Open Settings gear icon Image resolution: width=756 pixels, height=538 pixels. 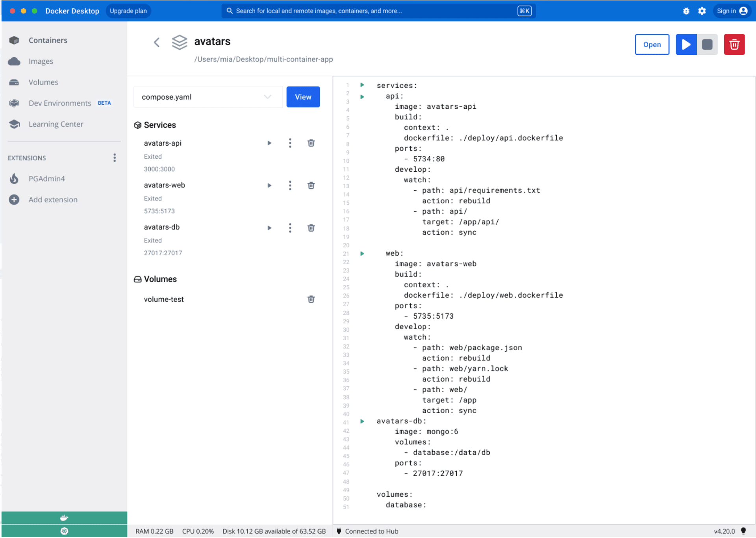click(x=702, y=11)
